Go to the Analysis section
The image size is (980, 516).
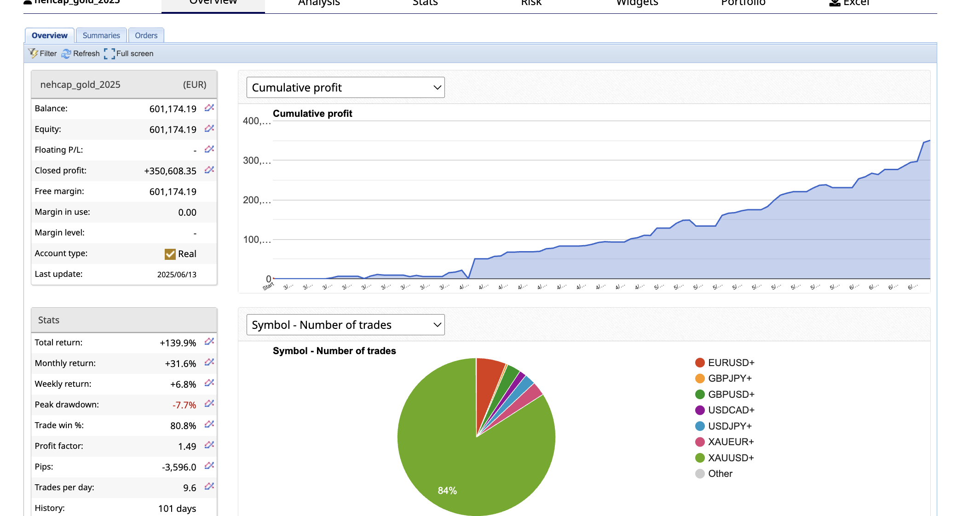coord(319,4)
